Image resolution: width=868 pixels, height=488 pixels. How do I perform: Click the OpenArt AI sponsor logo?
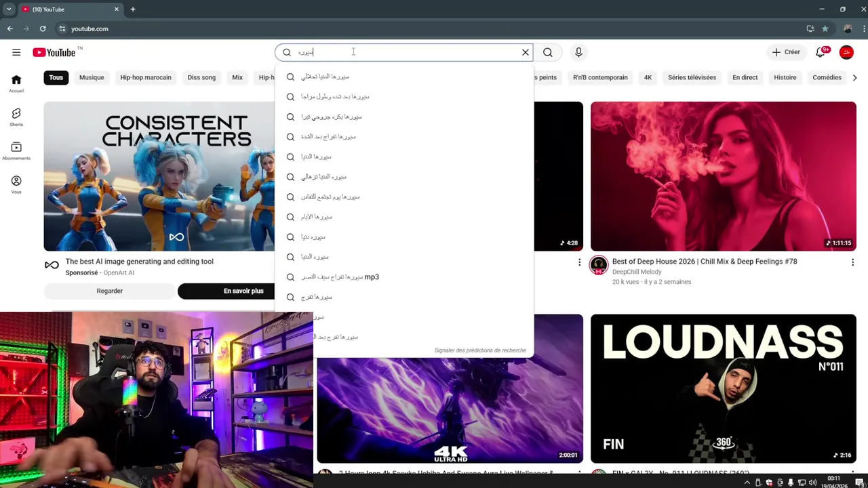pyautogui.click(x=52, y=265)
